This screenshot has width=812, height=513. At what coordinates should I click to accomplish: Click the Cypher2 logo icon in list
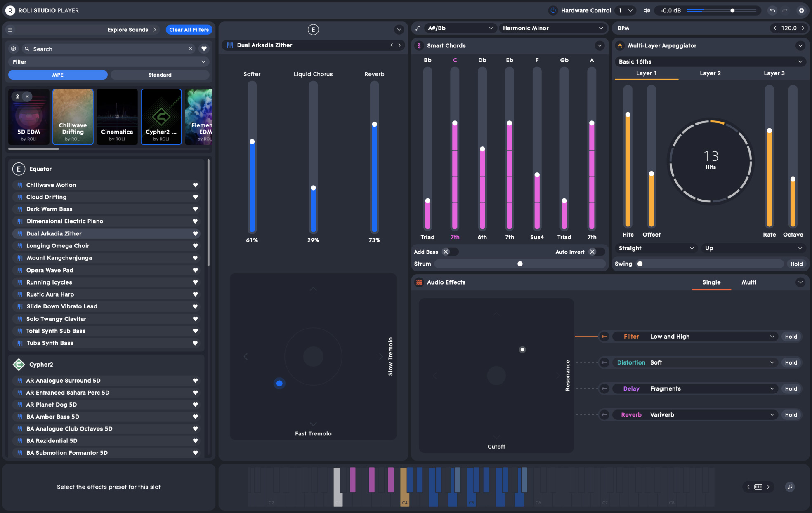19,365
